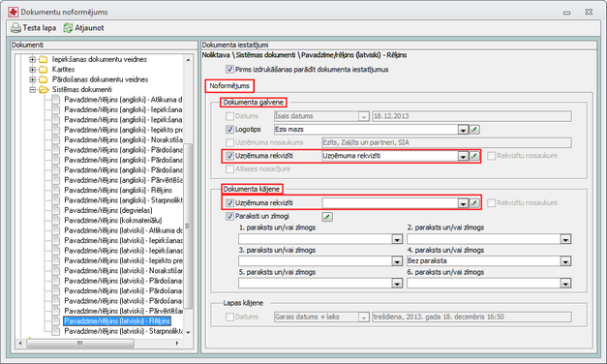
Task: Select the Noformējums tab
Action: (229, 85)
